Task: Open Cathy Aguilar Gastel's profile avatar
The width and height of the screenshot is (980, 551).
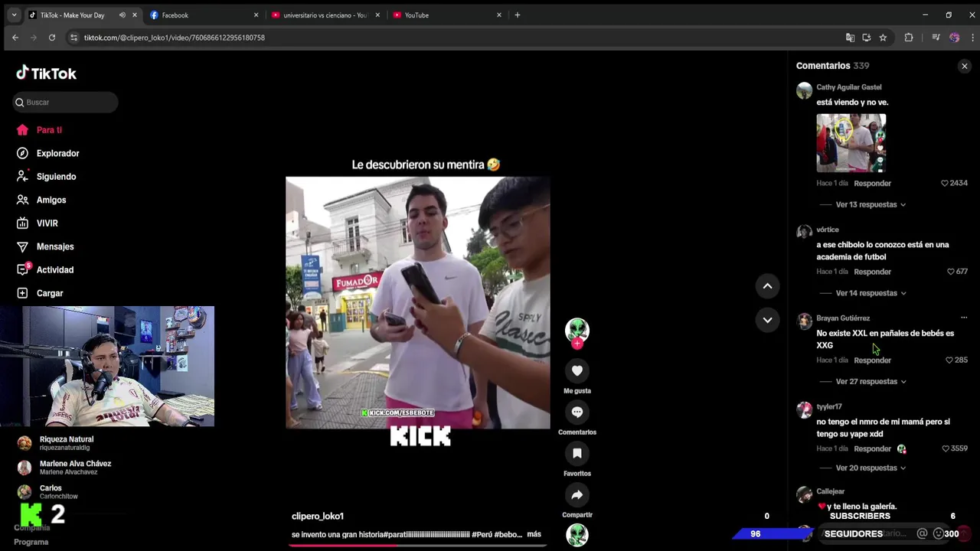Action: pos(804,91)
